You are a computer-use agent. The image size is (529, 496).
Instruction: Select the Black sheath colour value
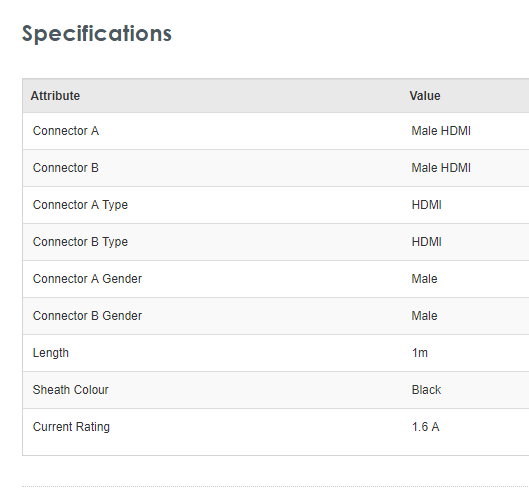[426, 390]
